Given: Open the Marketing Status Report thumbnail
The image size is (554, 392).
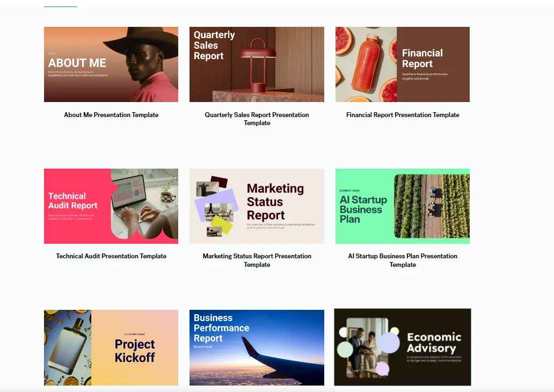Looking at the screenshot, I should click(257, 206).
